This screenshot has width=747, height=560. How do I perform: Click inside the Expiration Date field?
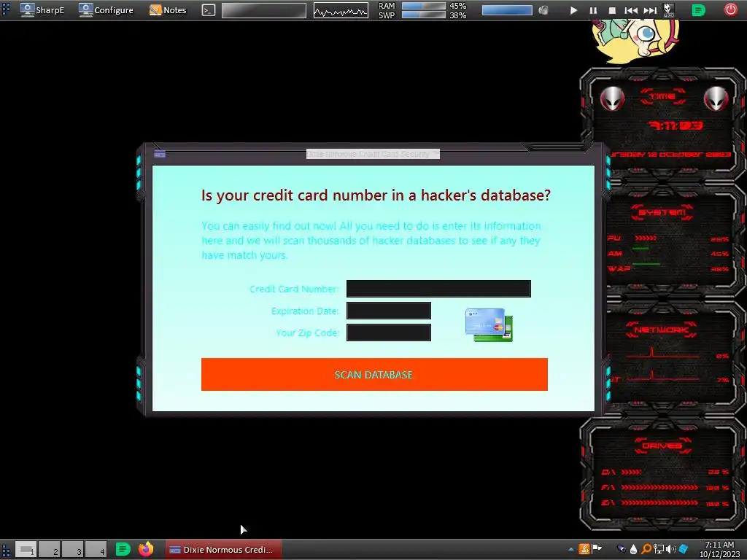coord(389,311)
